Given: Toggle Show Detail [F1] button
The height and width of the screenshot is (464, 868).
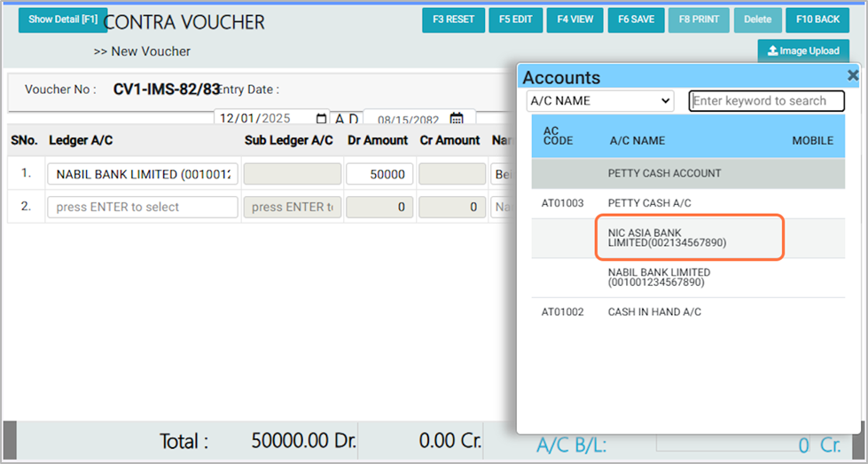Looking at the screenshot, I should pos(63,20).
